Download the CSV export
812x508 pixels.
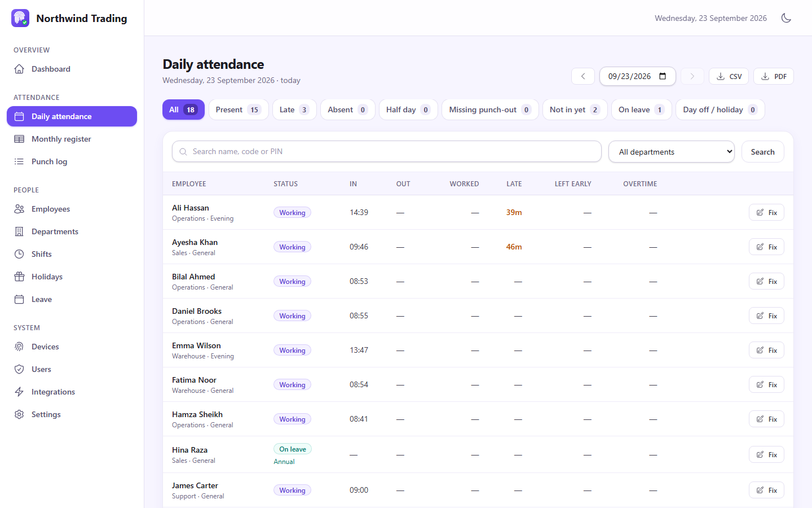(729, 76)
